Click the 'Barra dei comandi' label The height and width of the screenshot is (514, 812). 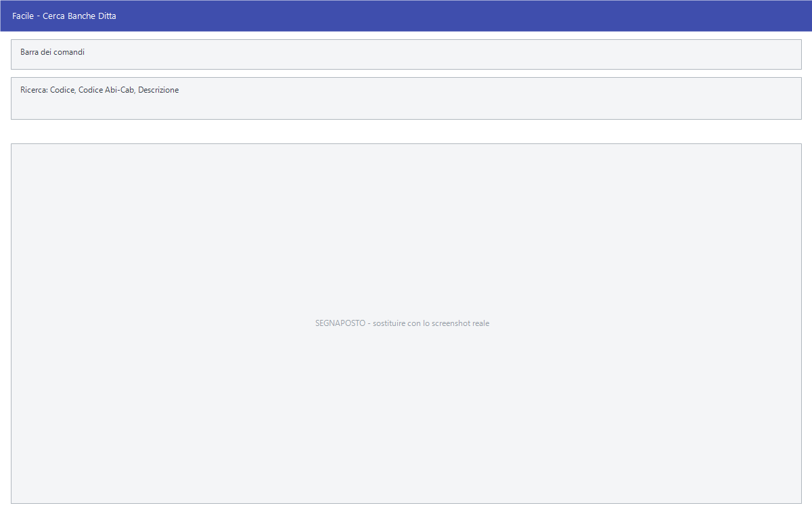(53, 52)
